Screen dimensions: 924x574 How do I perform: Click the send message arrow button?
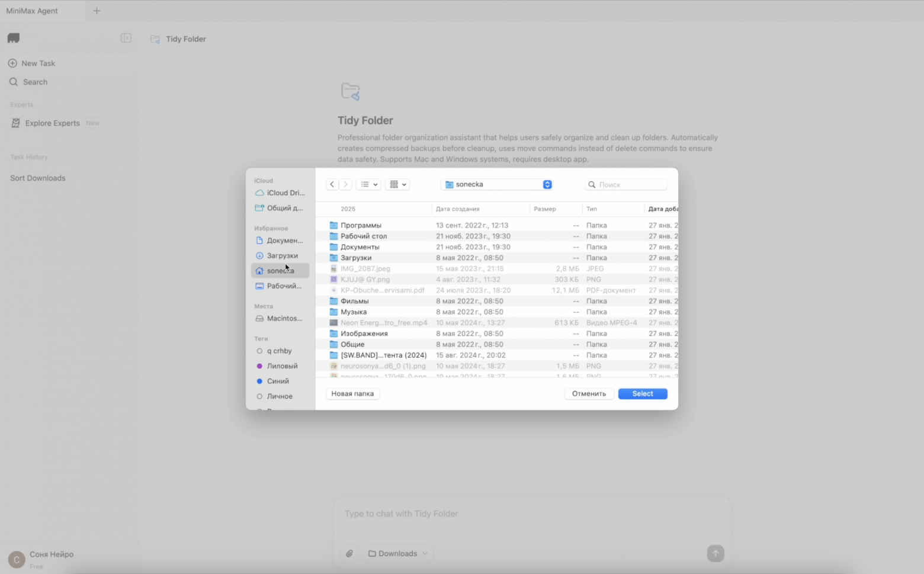coord(716,553)
